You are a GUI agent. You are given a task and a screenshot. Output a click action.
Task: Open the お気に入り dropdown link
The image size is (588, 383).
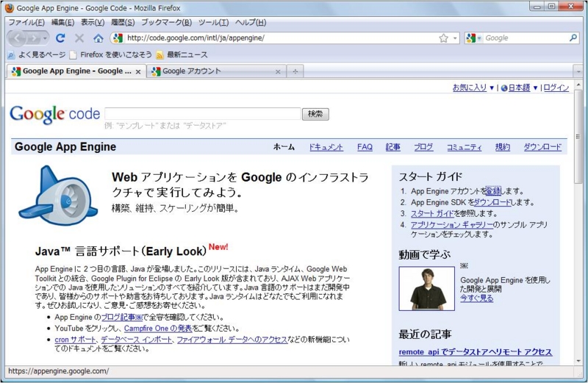coord(473,87)
